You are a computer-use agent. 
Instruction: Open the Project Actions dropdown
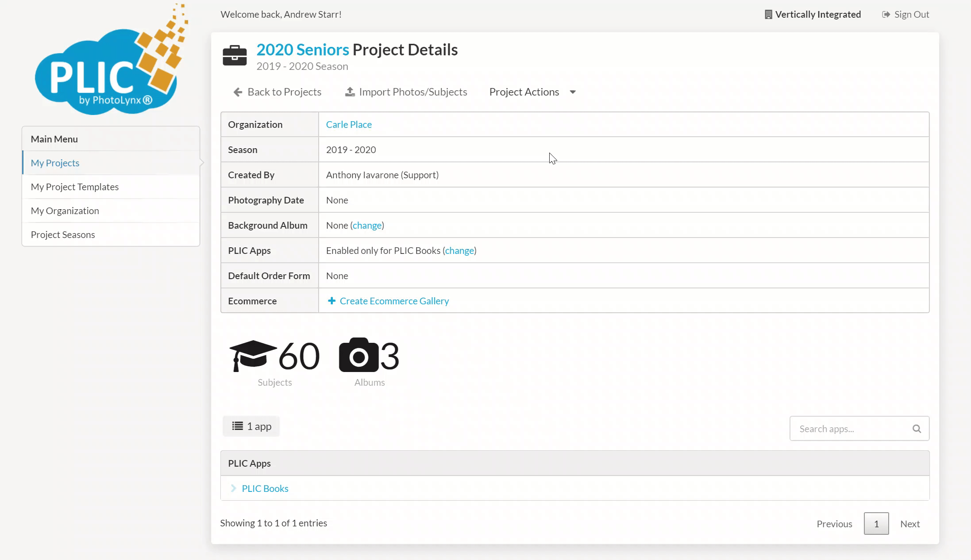click(x=532, y=92)
